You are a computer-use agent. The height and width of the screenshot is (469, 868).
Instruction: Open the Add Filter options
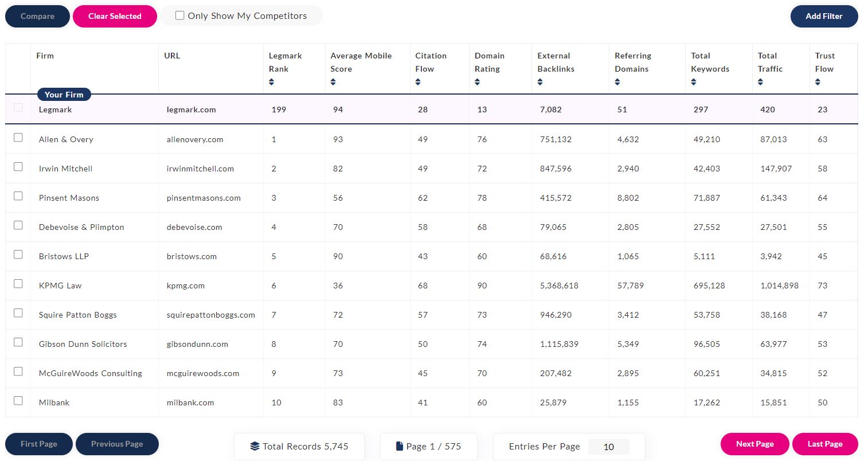[x=823, y=16]
